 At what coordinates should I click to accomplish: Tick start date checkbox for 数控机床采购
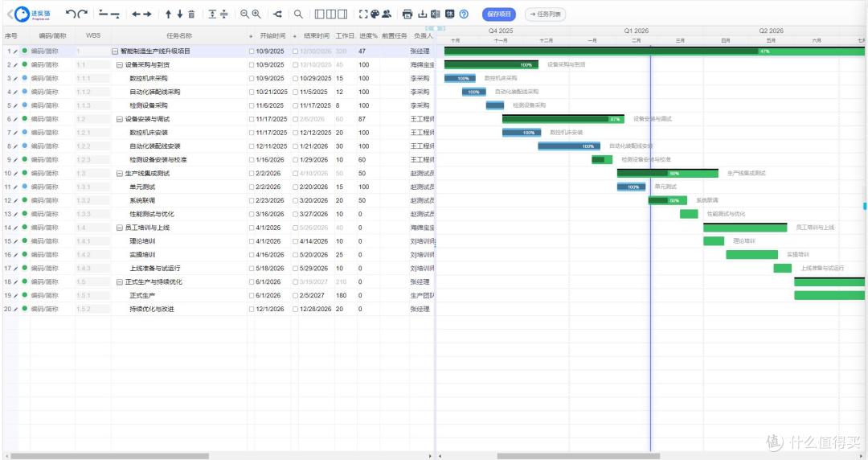point(252,78)
